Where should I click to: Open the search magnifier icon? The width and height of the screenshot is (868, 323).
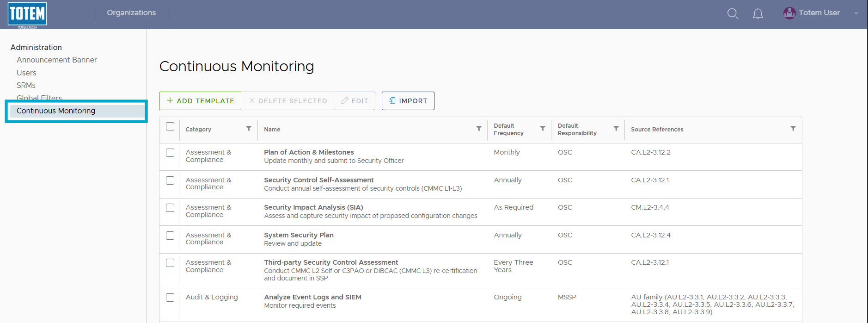(x=733, y=13)
